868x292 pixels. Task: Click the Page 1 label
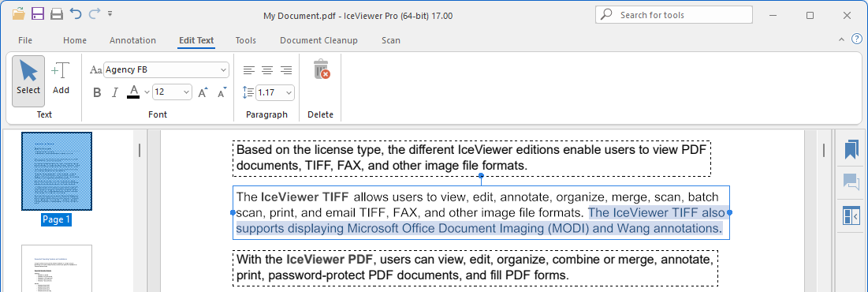click(57, 219)
